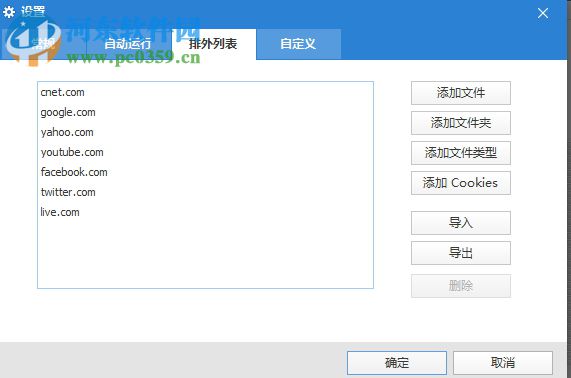Select facebook.com in the exclusion list
The height and width of the screenshot is (378, 571).
click(205, 172)
